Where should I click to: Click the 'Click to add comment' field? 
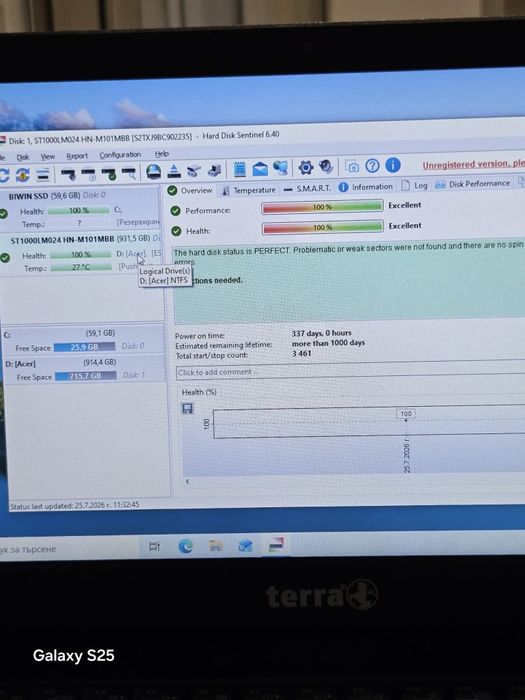[x=350, y=371]
